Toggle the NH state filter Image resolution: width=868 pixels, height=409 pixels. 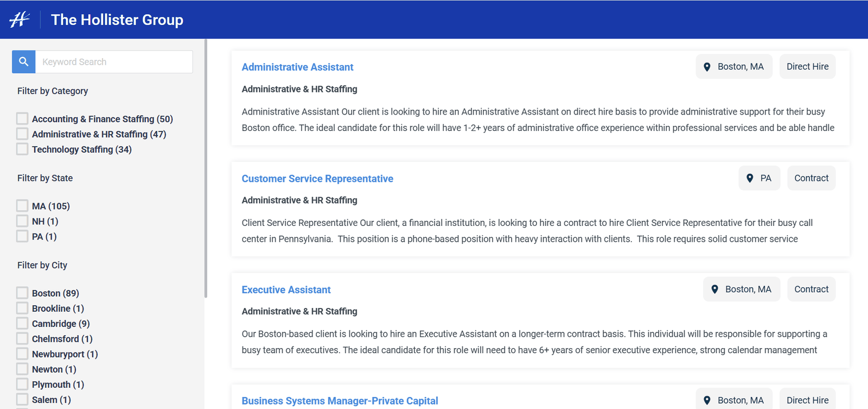coord(22,221)
